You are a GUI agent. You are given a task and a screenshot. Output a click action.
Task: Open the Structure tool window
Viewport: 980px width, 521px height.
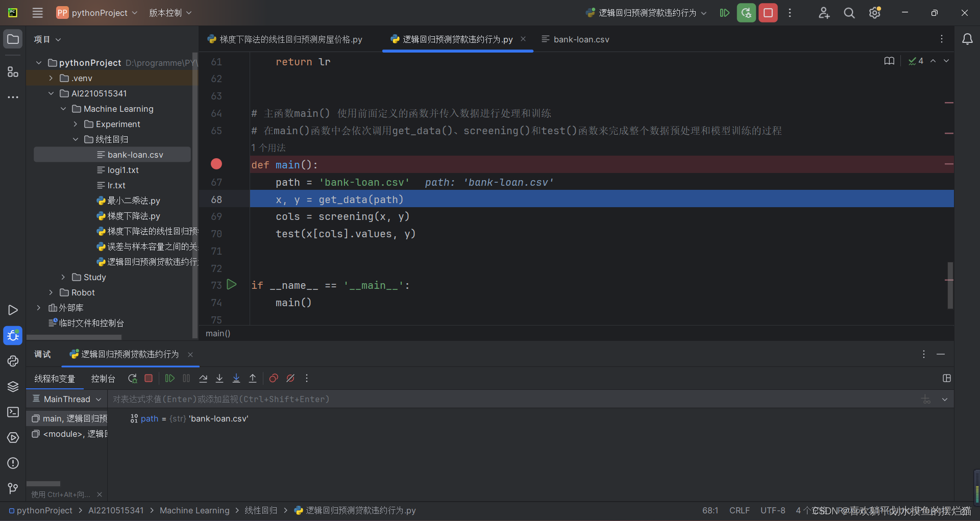13,72
